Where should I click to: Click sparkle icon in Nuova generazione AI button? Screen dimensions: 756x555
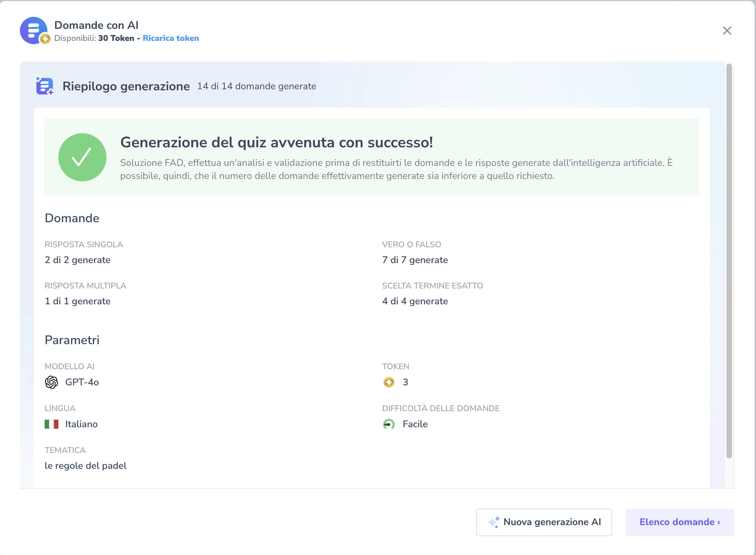point(494,522)
